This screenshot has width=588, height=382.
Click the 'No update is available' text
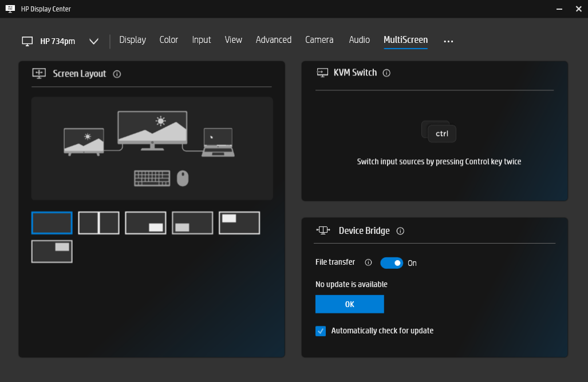(x=352, y=284)
